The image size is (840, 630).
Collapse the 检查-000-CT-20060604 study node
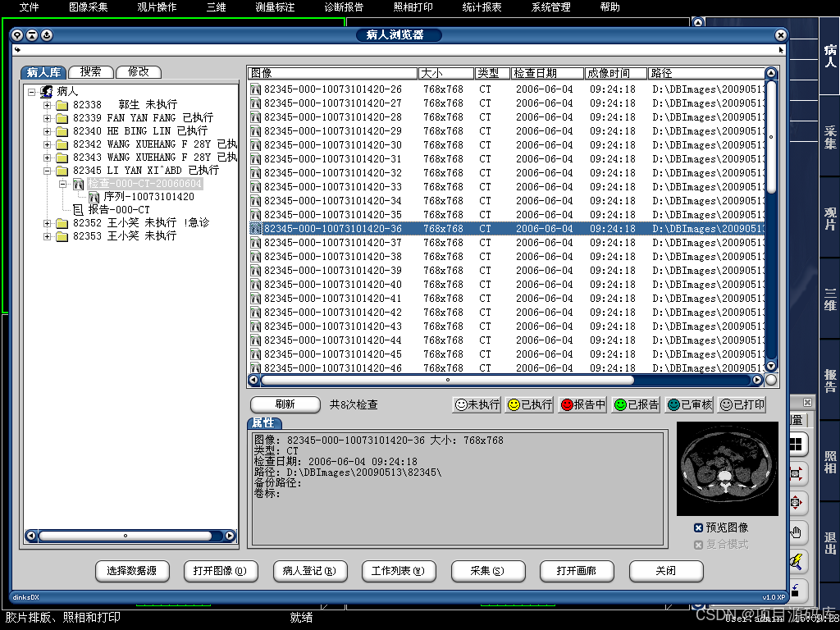click(62, 184)
